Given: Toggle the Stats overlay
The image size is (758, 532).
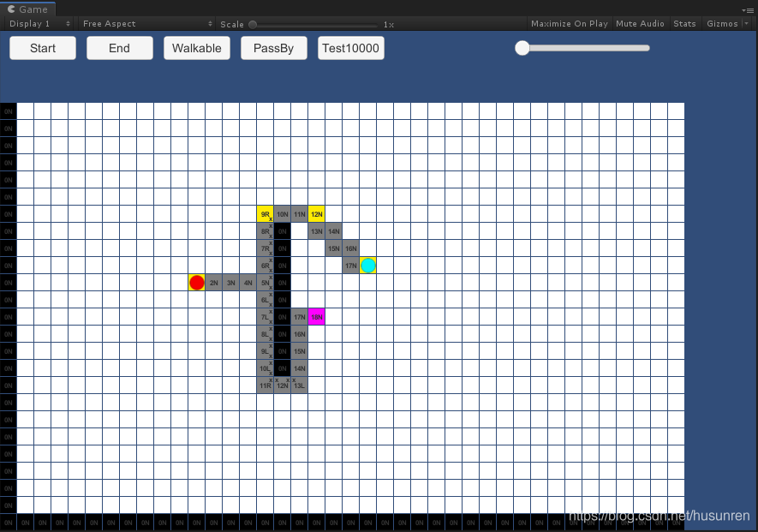Looking at the screenshot, I should pyautogui.click(x=684, y=24).
